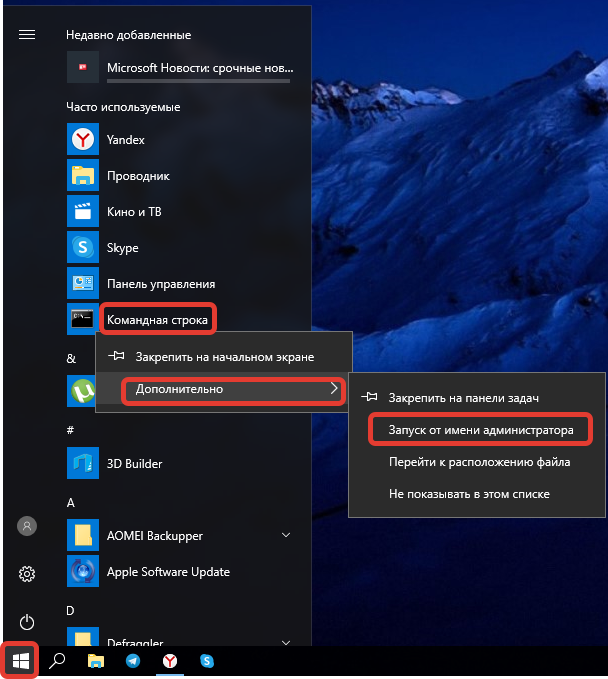Click the Часто используемые header

click(x=123, y=107)
